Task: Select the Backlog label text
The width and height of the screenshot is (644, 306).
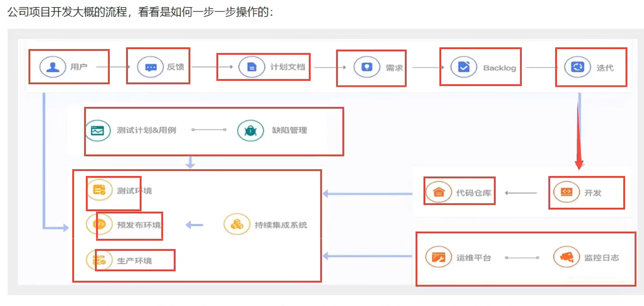Action: pos(499,68)
